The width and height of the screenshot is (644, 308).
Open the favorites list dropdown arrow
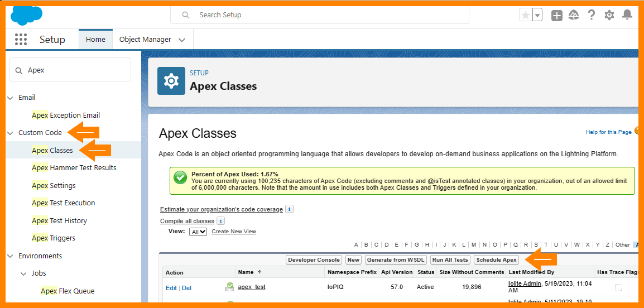[x=537, y=16]
